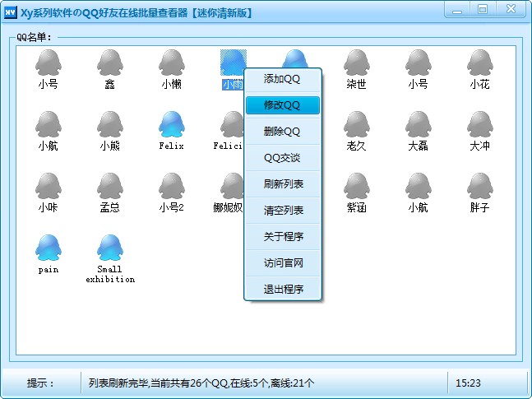This screenshot has height=399, width=532.
Task: Open 关于程序 from the context menu
Action: [x=283, y=237]
